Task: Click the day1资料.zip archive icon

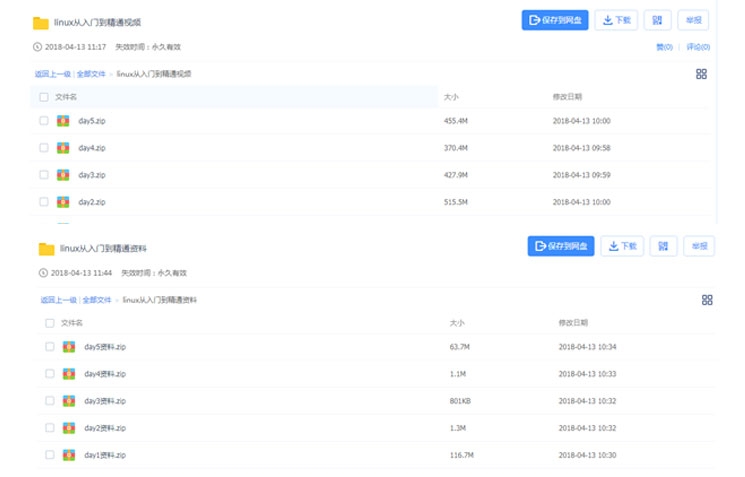Action: pyautogui.click(x=69, y=455)
